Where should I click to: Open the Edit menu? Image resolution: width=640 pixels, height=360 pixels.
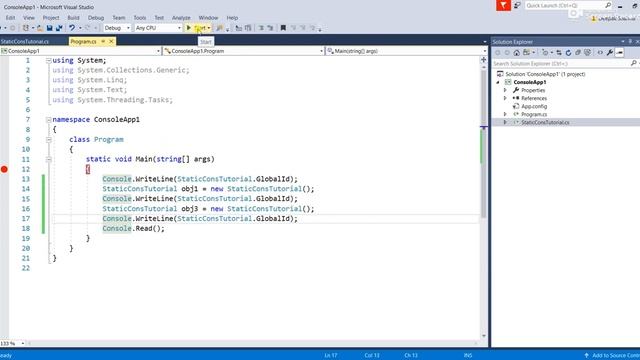click(x=11, y=18)
